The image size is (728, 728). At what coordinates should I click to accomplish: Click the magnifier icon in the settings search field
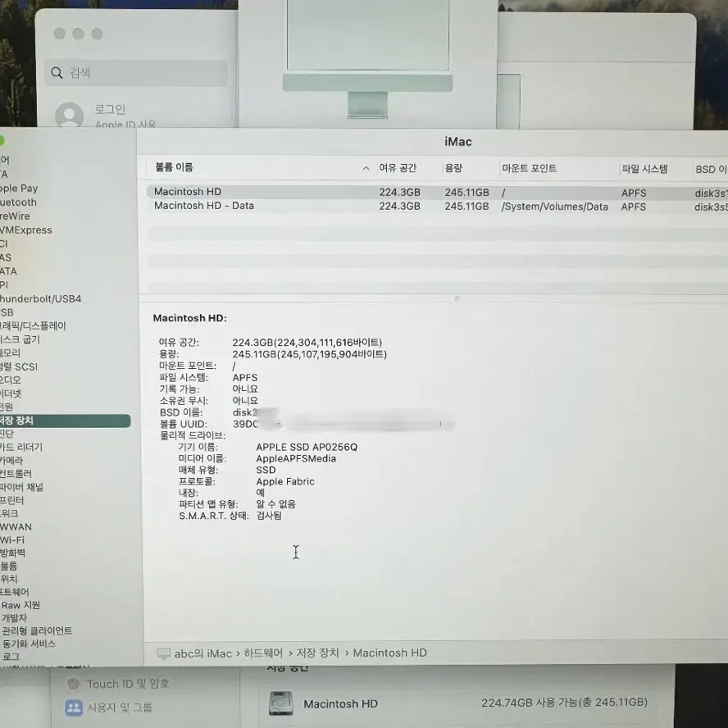57,73
